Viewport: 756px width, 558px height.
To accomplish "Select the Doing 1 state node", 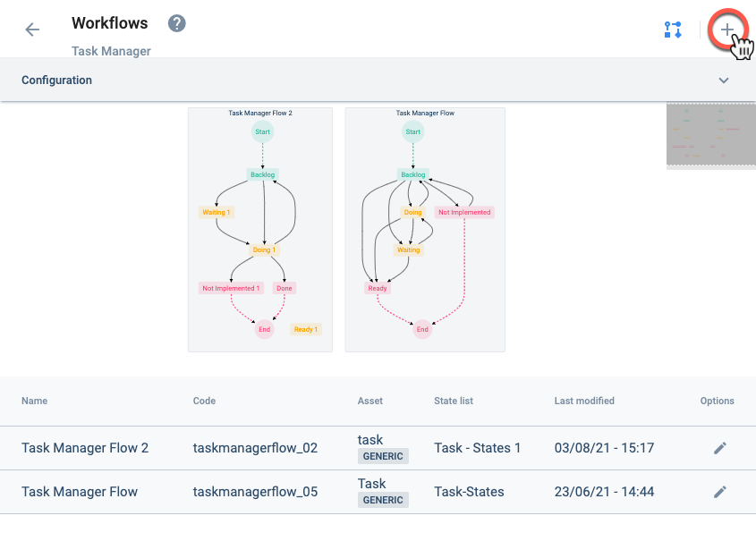I will [264, 250].
